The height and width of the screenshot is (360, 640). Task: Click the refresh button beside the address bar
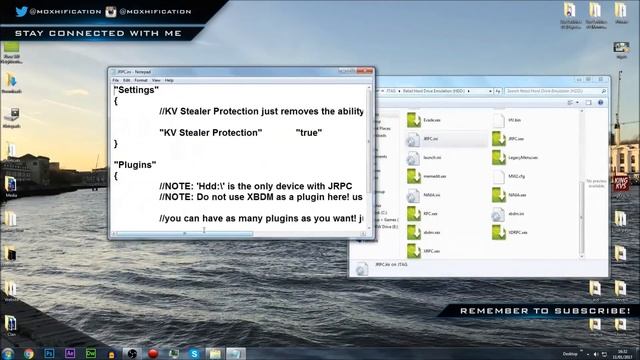coord(498,91)
